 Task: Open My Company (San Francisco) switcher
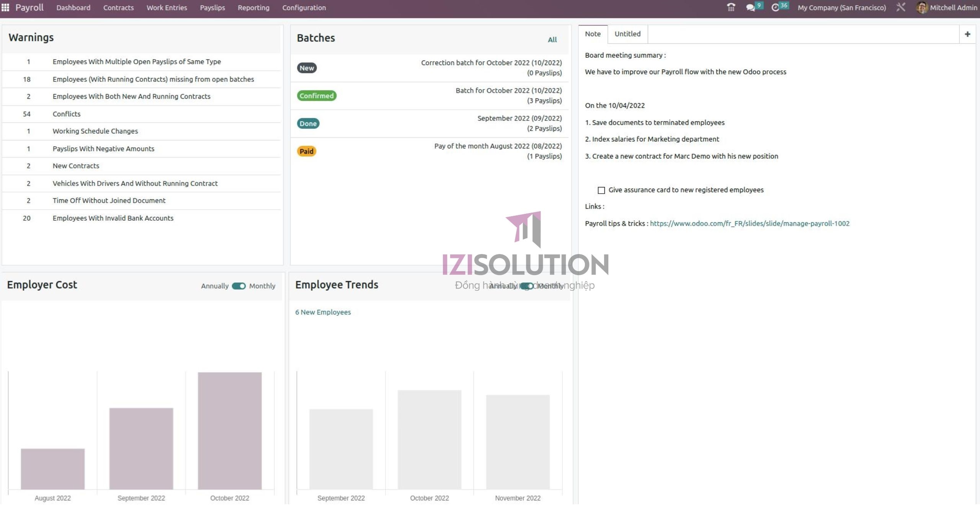coord(841,8)
